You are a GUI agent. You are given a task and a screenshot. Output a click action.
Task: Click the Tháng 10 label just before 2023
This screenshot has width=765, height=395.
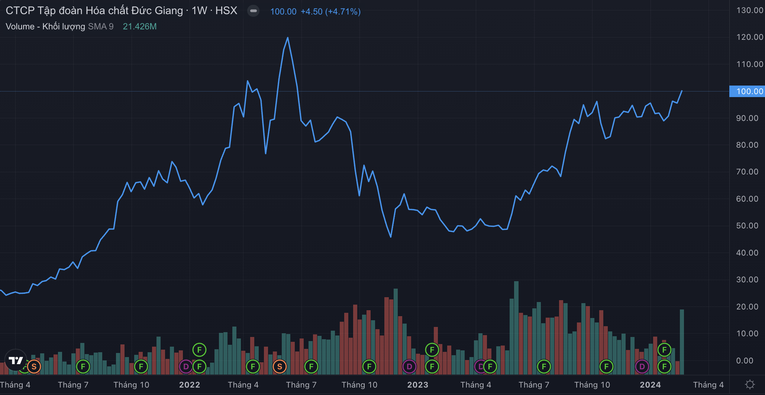(360, 385)
